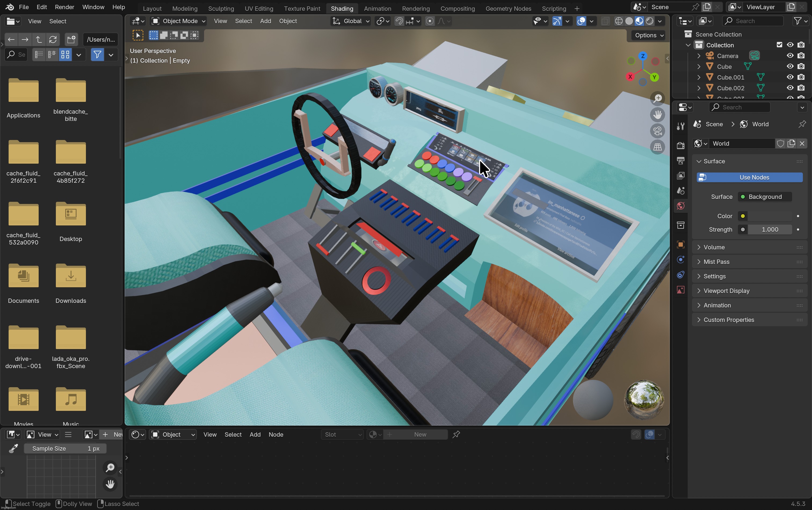Open the Add menu in the viewport
The width and height of the screenshot is (812, 510).
click(266, 21)
